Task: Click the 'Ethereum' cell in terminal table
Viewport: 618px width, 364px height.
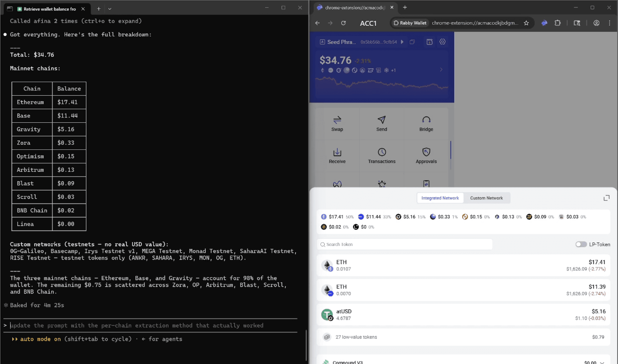Action: [x=32, y=102]
